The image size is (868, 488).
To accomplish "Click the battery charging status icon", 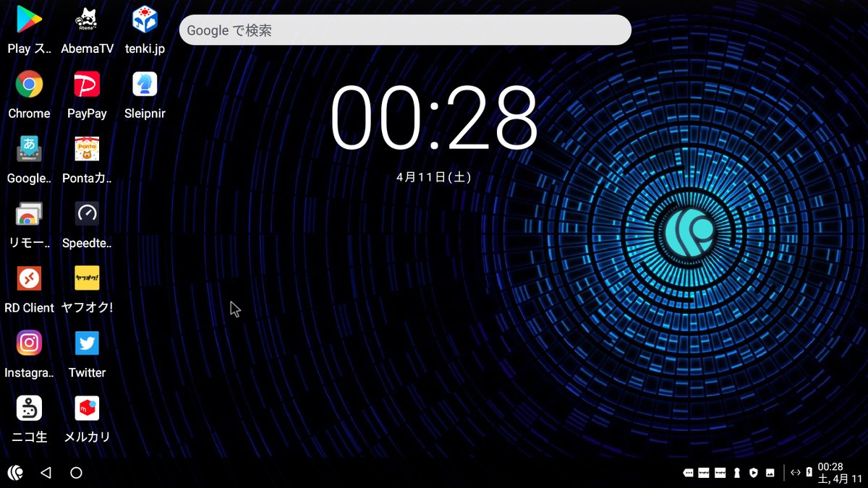I will (x=809, y=473).
